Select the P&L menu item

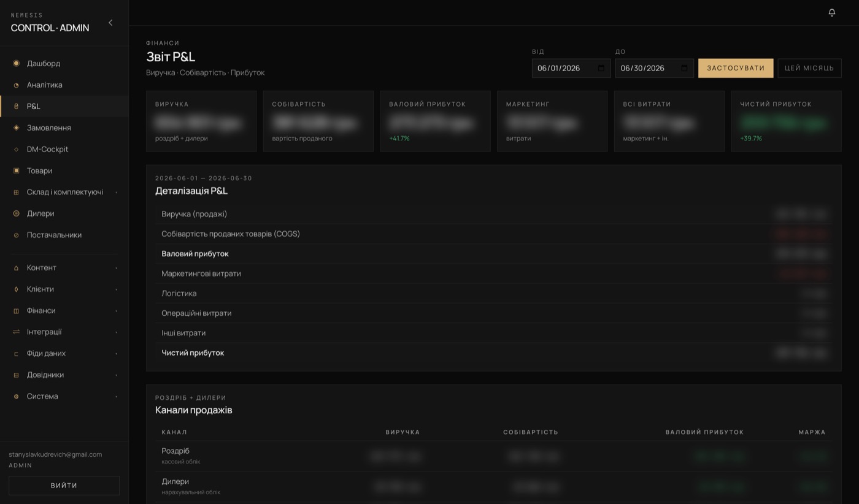(x=64, y=106)
